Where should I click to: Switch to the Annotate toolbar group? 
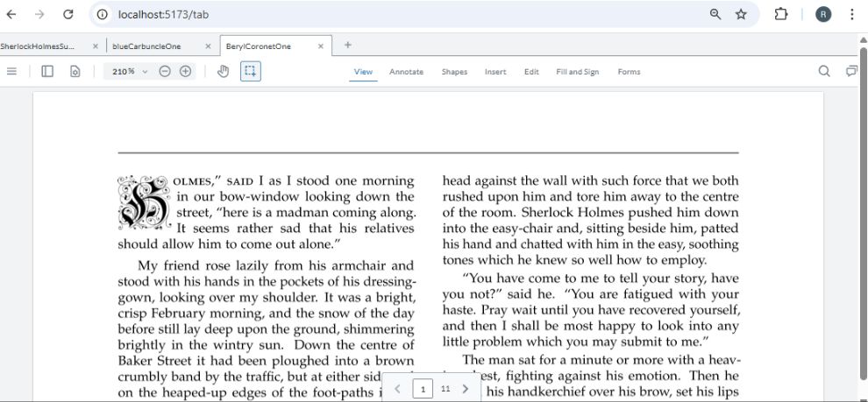[406, 72]
